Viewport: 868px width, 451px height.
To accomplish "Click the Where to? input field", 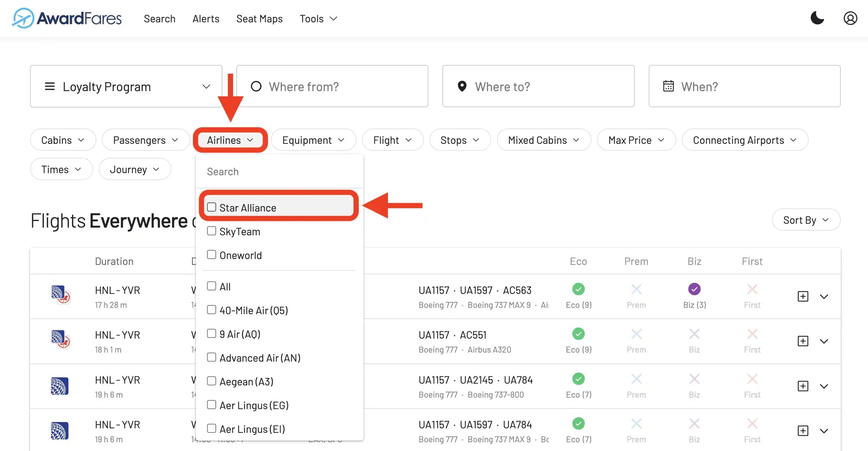I will point(538,86).
